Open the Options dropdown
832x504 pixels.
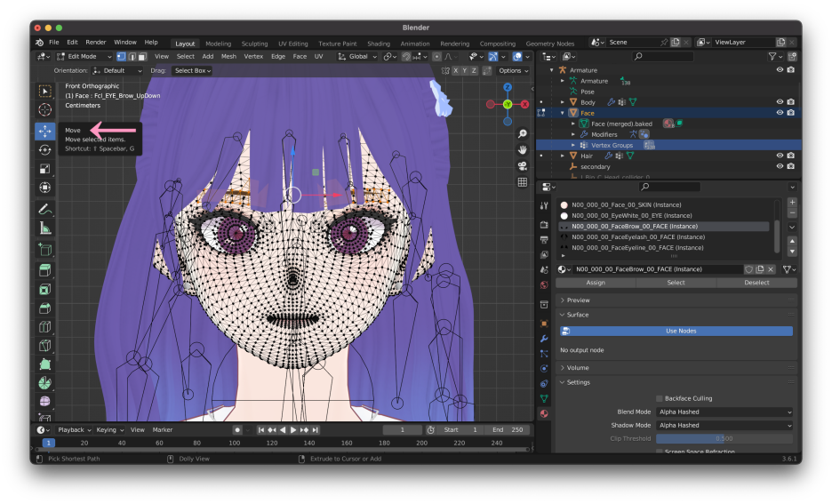click(513, 70)
